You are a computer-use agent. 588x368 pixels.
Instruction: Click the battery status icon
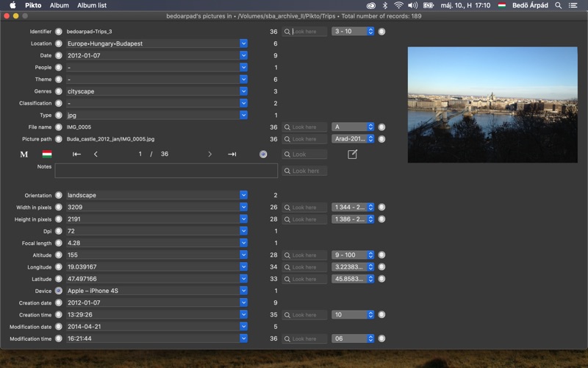click(x=429, y=5)
